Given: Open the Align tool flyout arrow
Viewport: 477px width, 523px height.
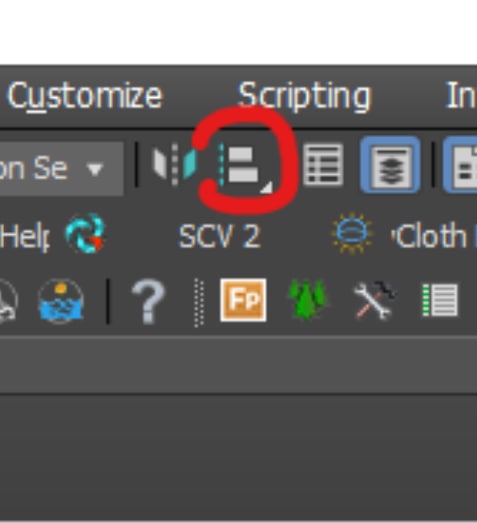Looking at the screenshot, I should 267,188.
